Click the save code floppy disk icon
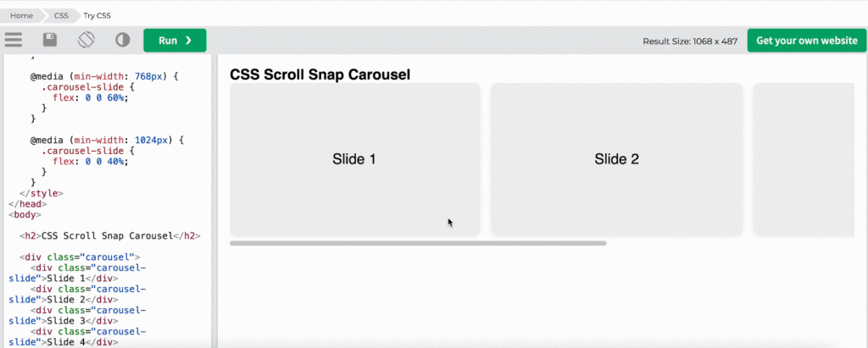868x348 pixels. pyautogui.click(x=50, y=40)
